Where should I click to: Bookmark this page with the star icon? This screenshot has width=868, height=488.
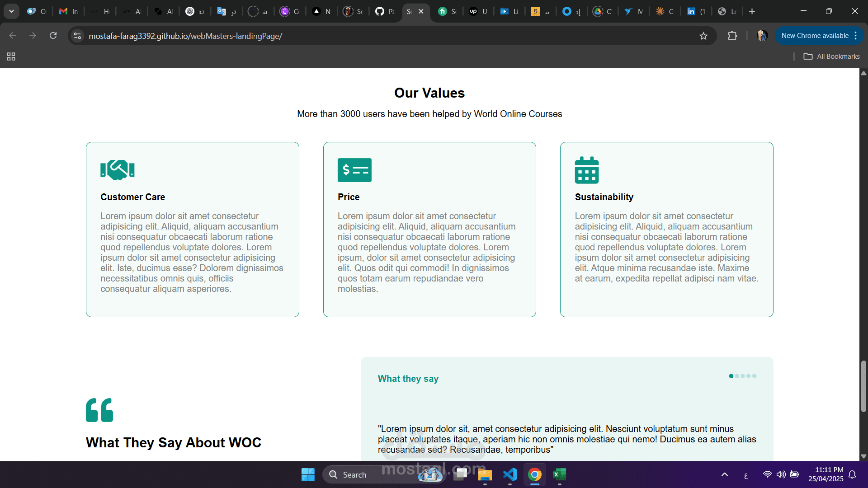[703, 36]
